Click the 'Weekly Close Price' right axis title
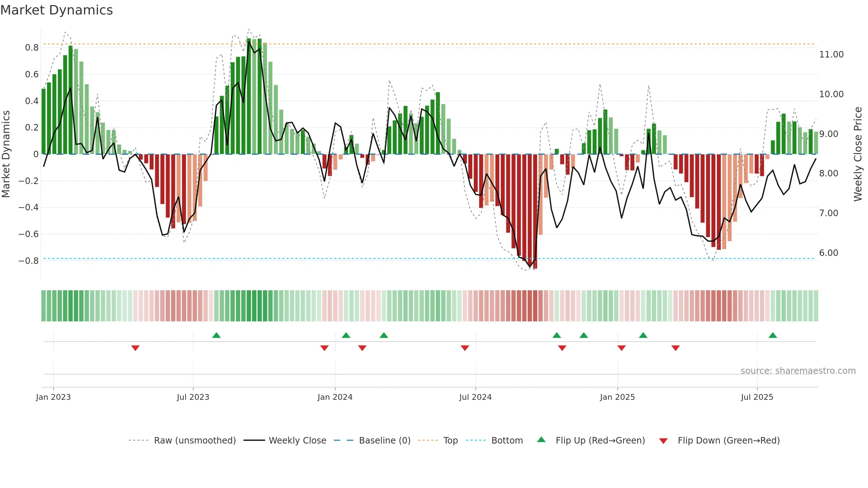Viewport: 868px width, 488px height. point(858,154)
